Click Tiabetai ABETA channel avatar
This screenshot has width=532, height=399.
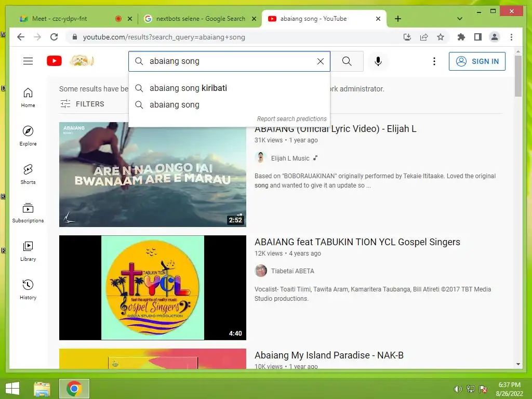point(261,271)
